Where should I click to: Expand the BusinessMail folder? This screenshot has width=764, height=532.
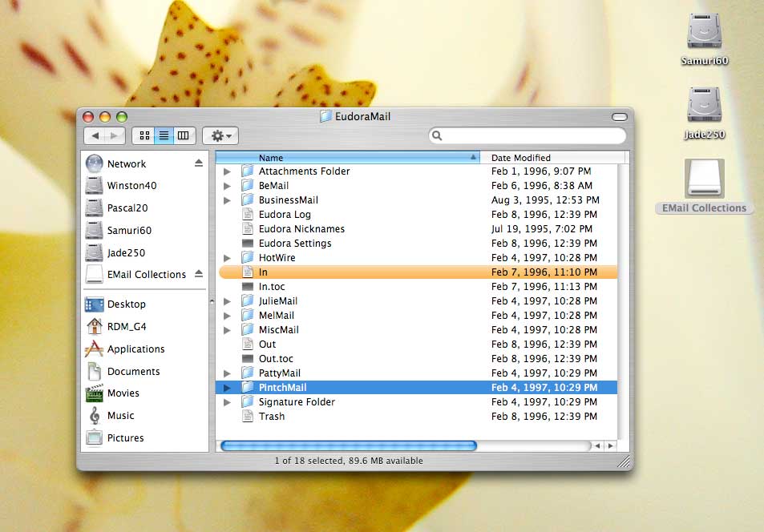227,200
